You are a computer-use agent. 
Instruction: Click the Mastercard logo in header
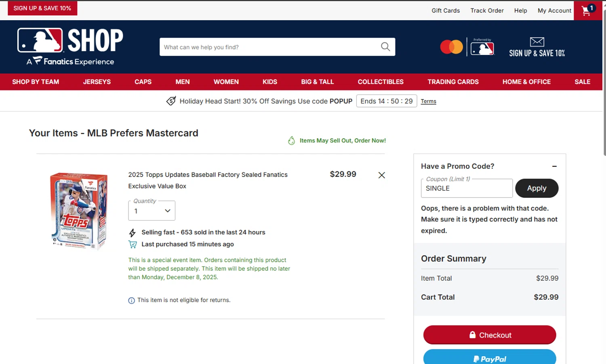click(x=451, y=47)
